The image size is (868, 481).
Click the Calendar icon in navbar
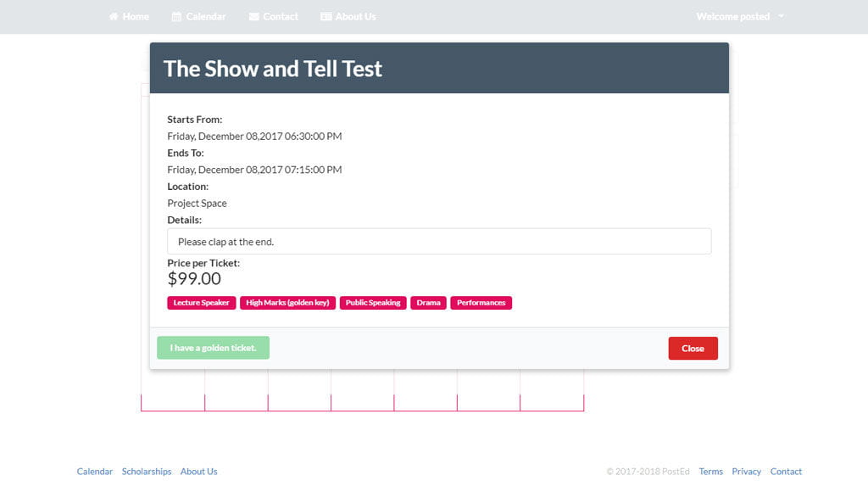(x=176, y=17)
